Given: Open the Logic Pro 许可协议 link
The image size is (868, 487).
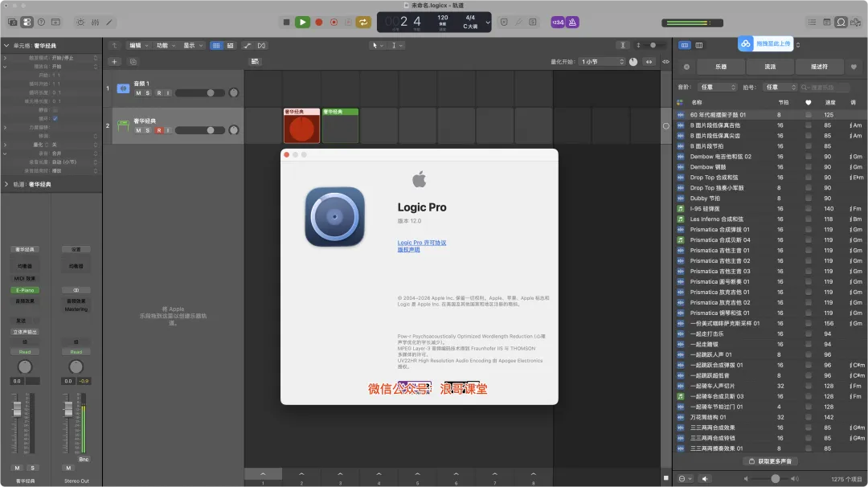Looking at the screenshot, I should click(x=422, y=243).
